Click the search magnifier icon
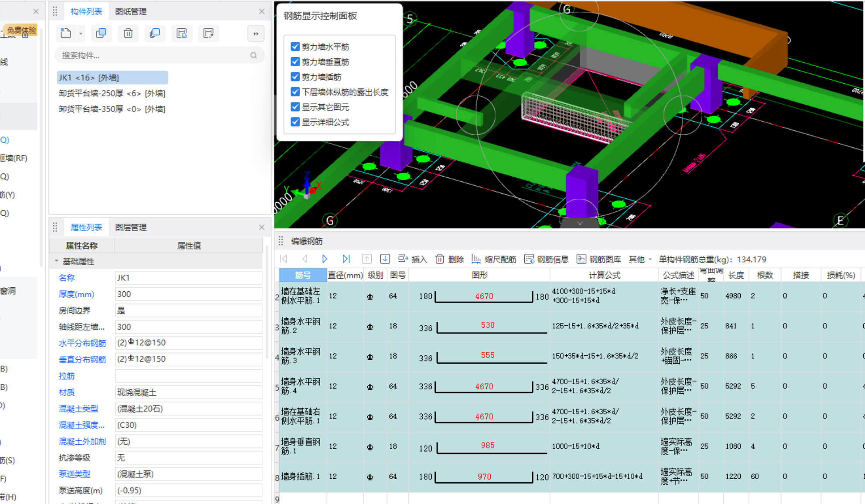Viewport: 865px width, 504px height. point(253,55)
